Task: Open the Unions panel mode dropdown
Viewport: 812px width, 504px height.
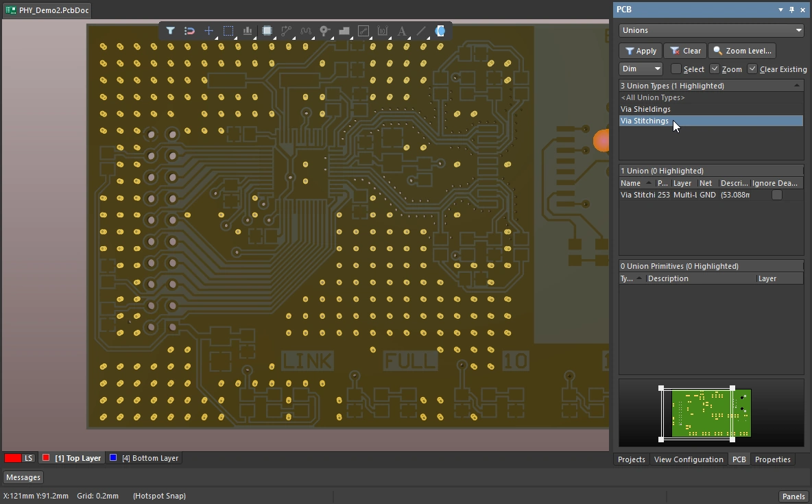Action: pos(711,30)
